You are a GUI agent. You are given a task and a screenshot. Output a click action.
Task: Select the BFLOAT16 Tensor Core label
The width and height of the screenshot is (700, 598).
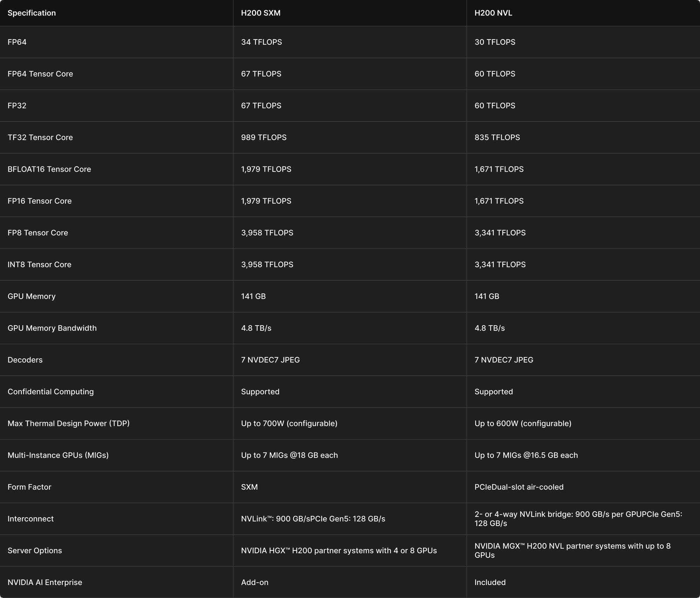[x=49, y=169]
